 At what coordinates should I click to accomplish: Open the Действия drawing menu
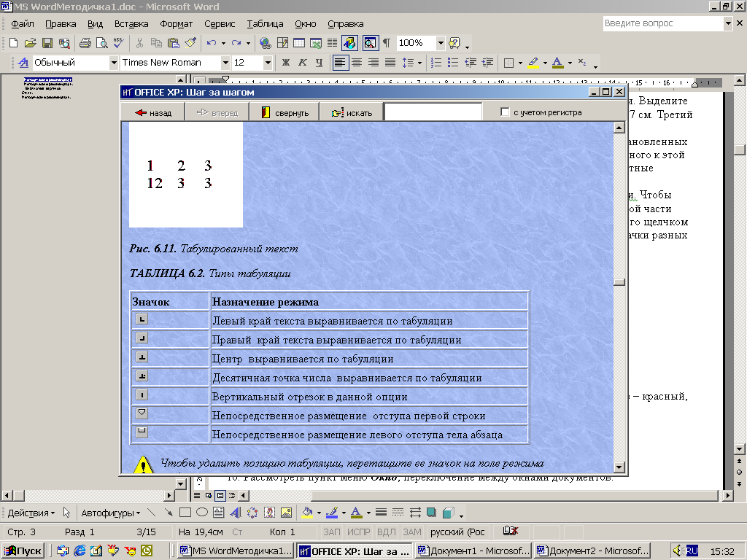point(31,513)
